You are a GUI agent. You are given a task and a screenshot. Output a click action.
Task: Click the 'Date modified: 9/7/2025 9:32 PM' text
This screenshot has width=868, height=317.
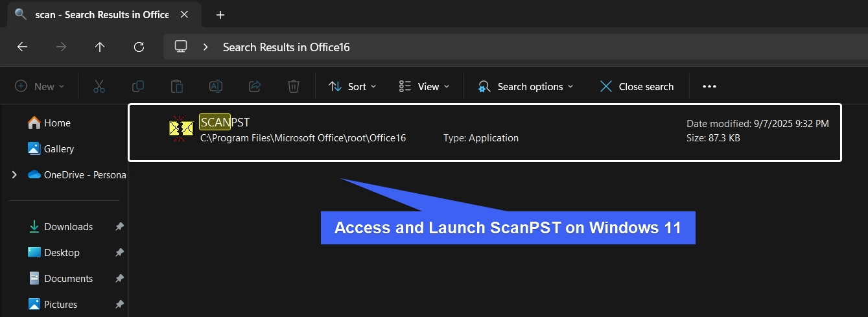coord(758,123)
